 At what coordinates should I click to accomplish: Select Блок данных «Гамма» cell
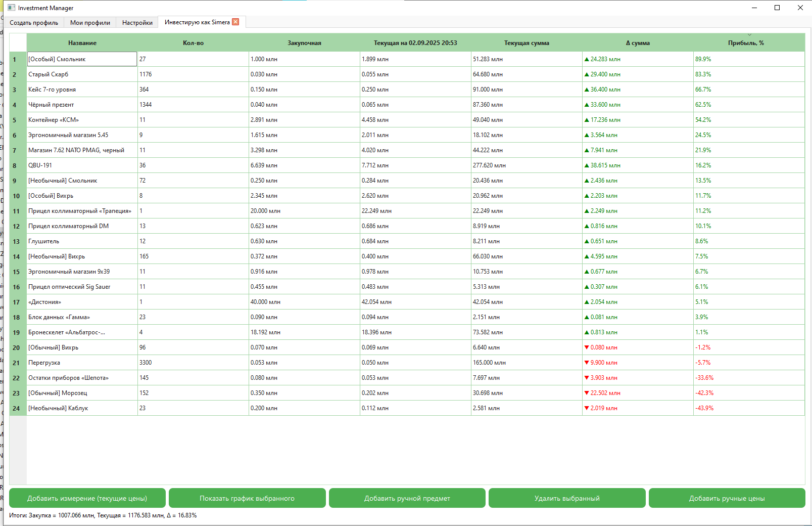tap(82, 317)
